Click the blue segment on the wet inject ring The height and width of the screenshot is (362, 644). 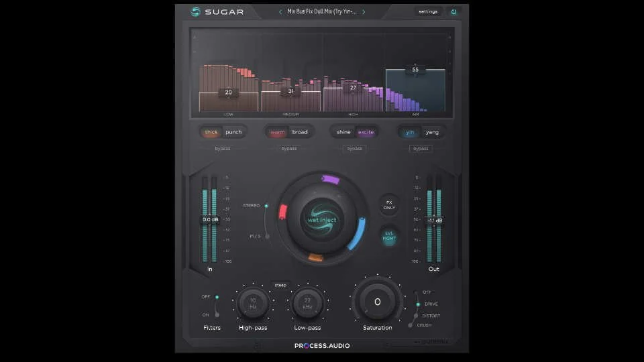(356, 234)
